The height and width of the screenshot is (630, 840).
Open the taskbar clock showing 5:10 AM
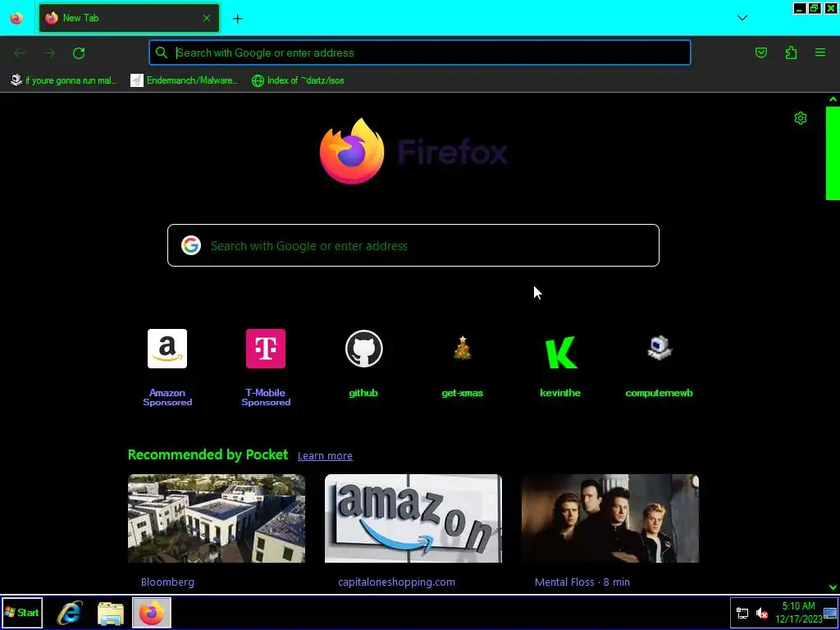(798, 612)
